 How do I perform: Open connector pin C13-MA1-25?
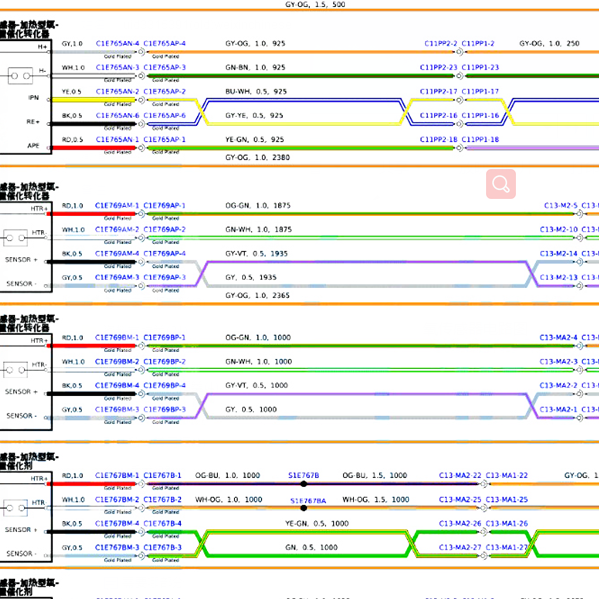point(507,500)
